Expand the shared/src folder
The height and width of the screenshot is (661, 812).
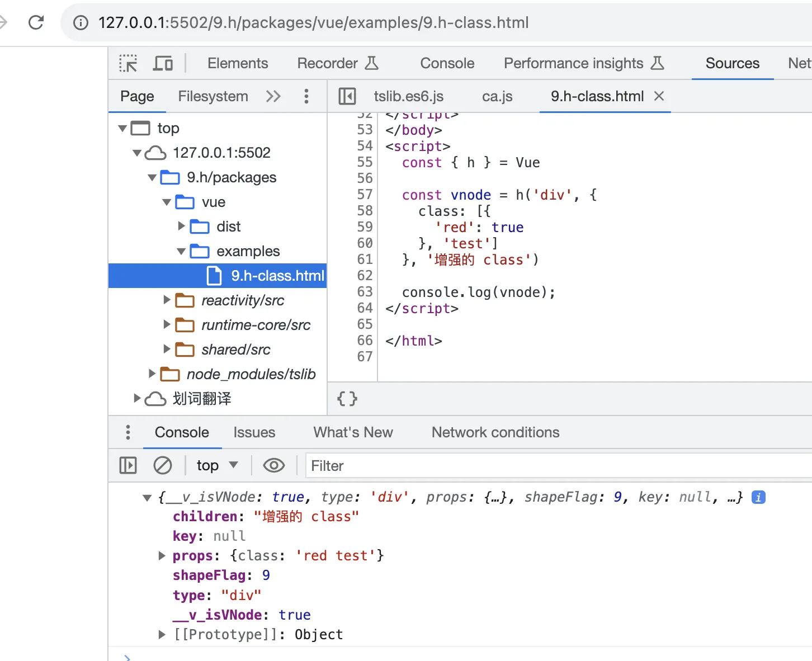click(167, 349)
